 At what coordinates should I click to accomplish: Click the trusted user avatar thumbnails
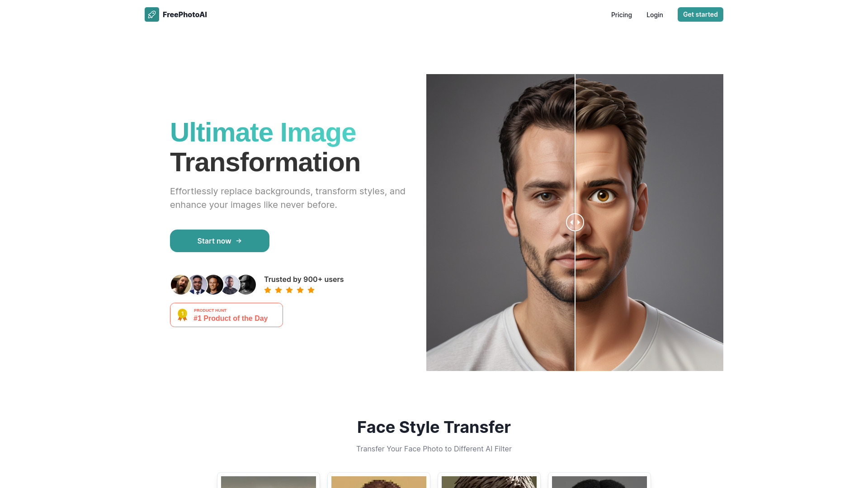point(214,284)
